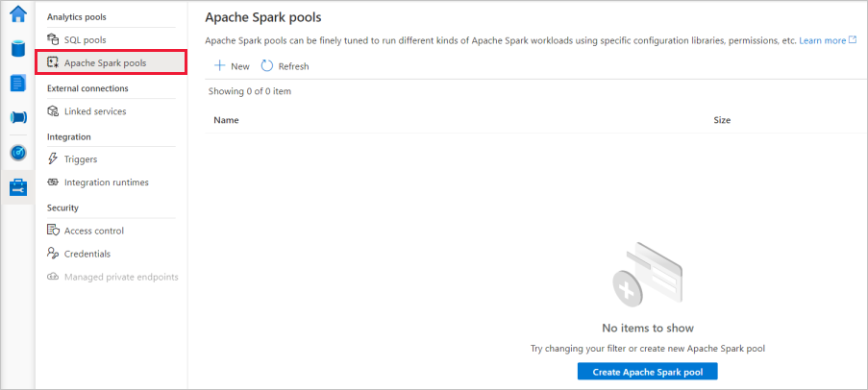
Task: Open the Data hub cylinder icon
Action: click(17, 49)
